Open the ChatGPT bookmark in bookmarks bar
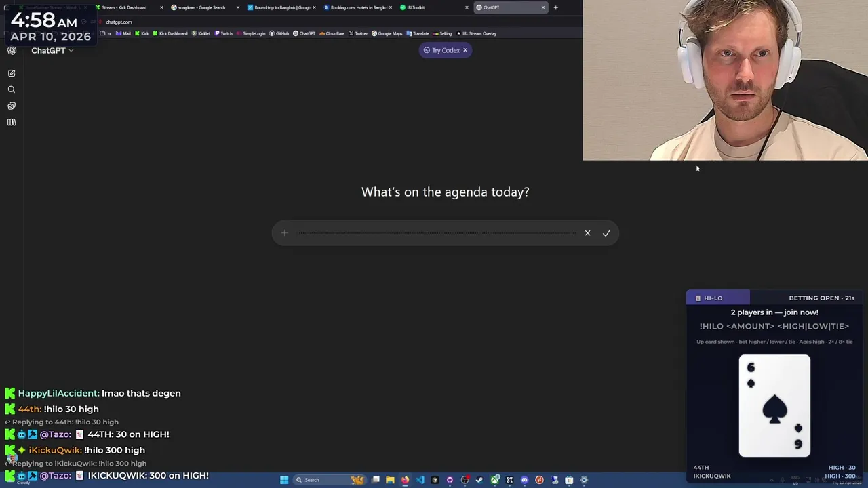 coord(304,33)
